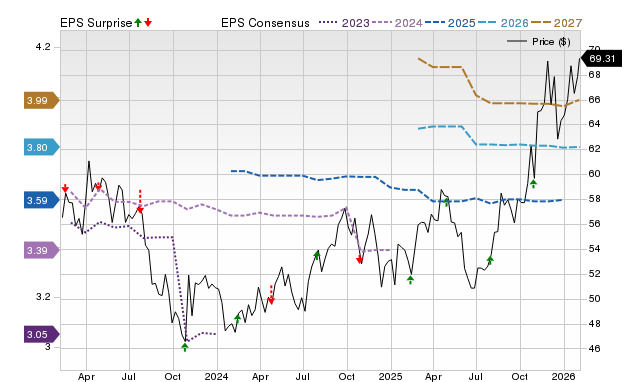Click the 2024 EPS consensus legend entry
Image resolution: width=640 pixels, height=382 pixels.
pyautogui.click(x=397, y=23)
